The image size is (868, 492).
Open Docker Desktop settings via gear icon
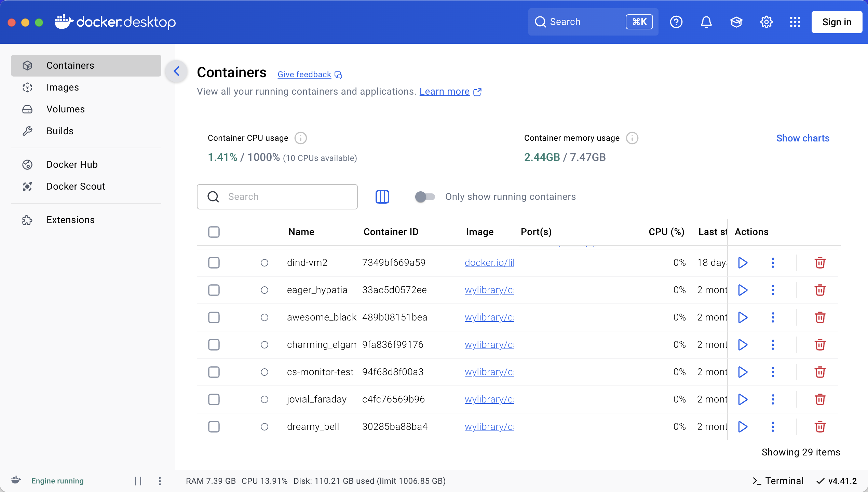click(766, 22)
